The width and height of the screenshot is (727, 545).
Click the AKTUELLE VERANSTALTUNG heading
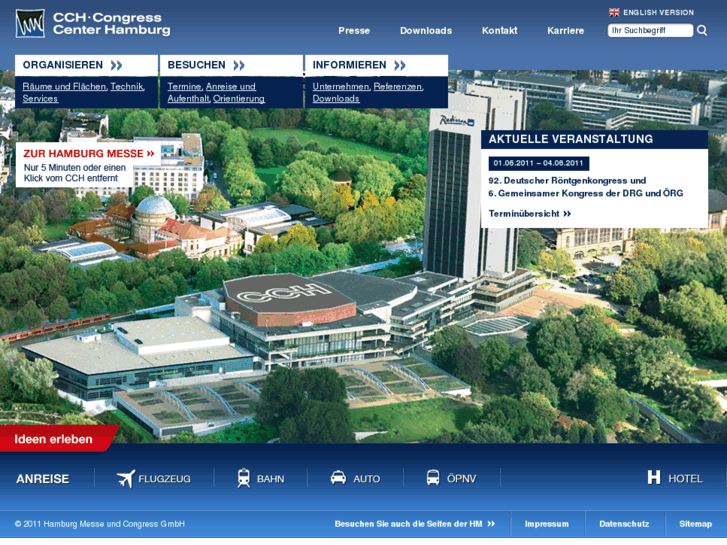pos(571,139)
